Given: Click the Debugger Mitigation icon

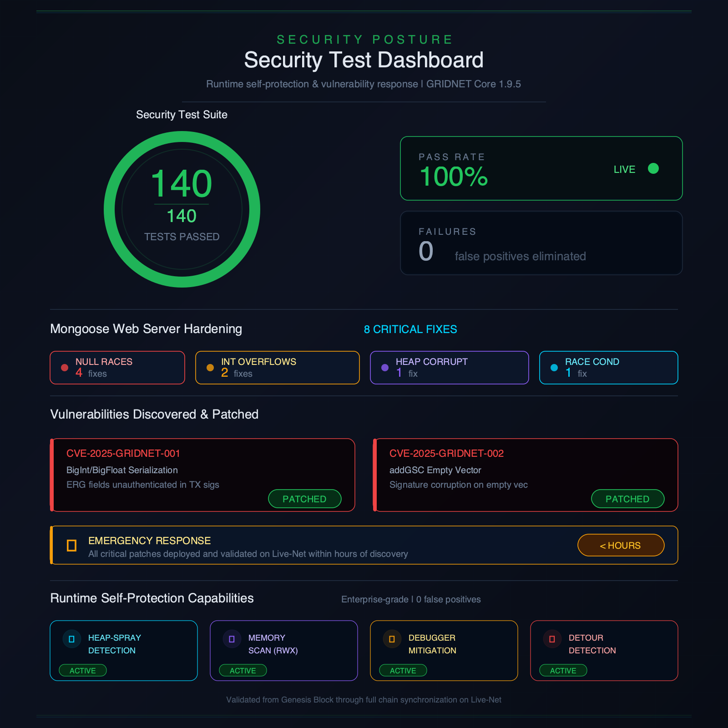Looking at the screenshot, I should click(x=392, y=639).
